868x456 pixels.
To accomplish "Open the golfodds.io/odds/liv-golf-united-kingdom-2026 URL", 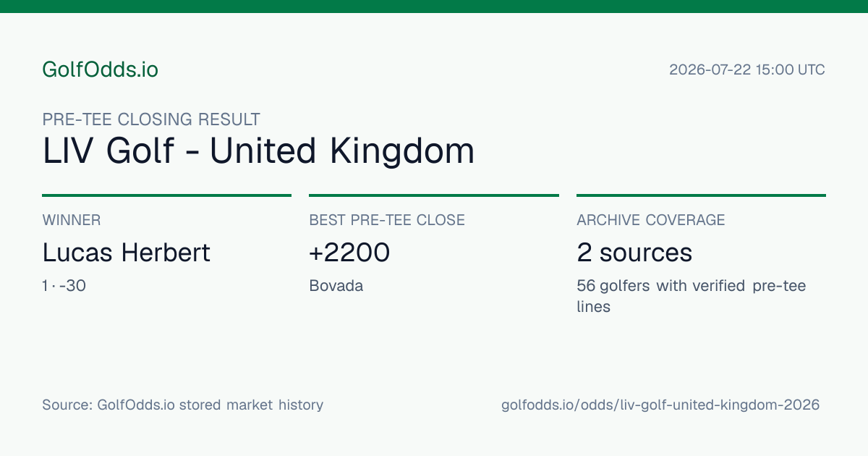I will pos(660,405).
